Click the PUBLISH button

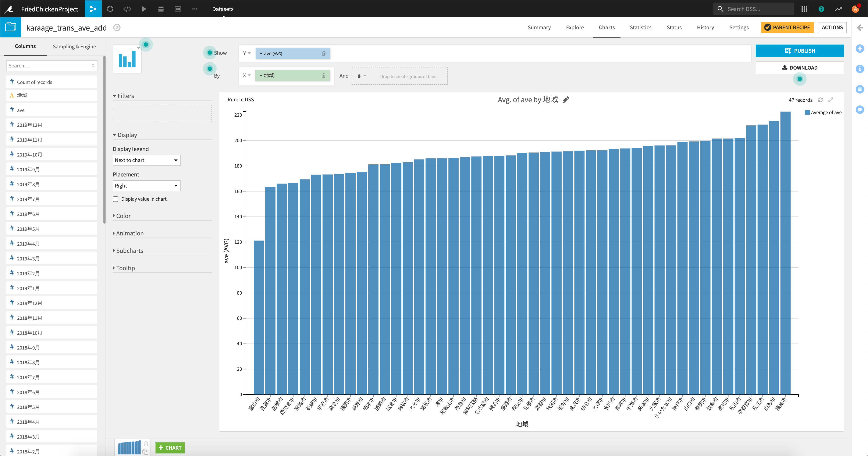coord(799,51)
